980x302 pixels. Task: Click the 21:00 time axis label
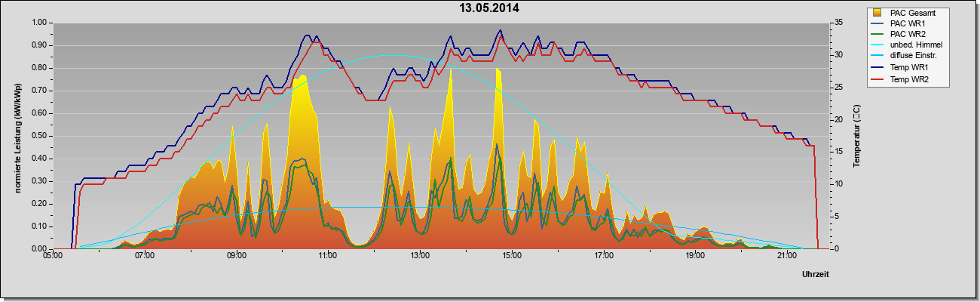[786, 256]
